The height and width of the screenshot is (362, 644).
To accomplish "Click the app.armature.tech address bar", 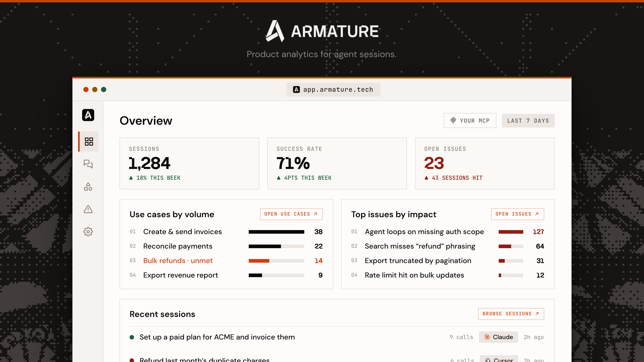I will (x=333, y=89).
